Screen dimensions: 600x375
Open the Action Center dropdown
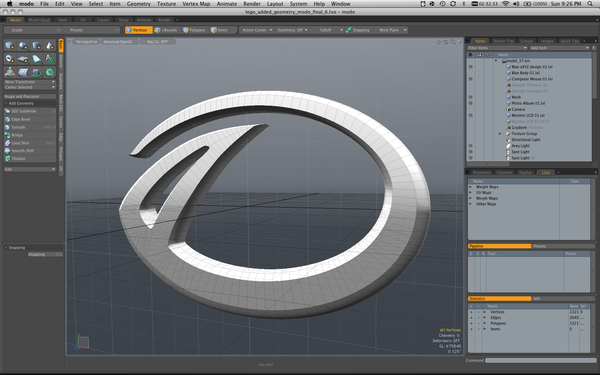(257, 30)
